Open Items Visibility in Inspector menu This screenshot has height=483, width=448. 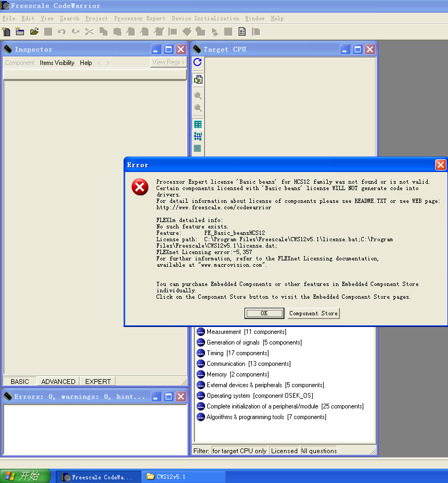pos(57,63)
